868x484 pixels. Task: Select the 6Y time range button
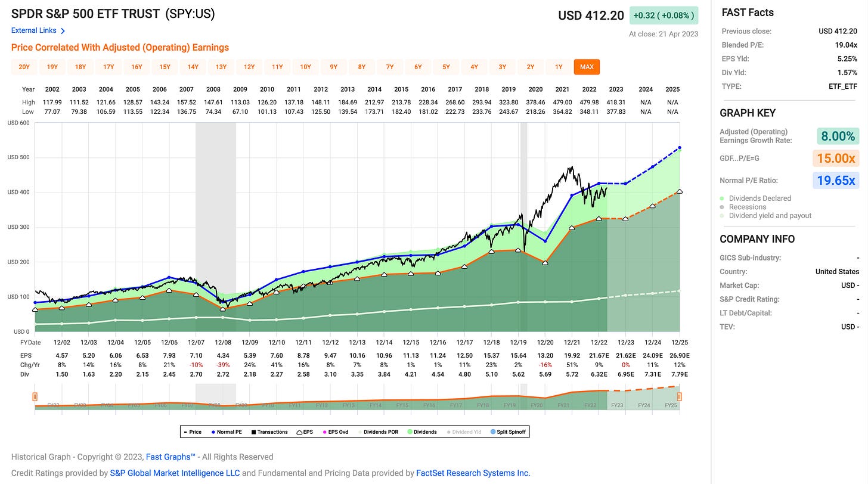click(x=418, y=67)
